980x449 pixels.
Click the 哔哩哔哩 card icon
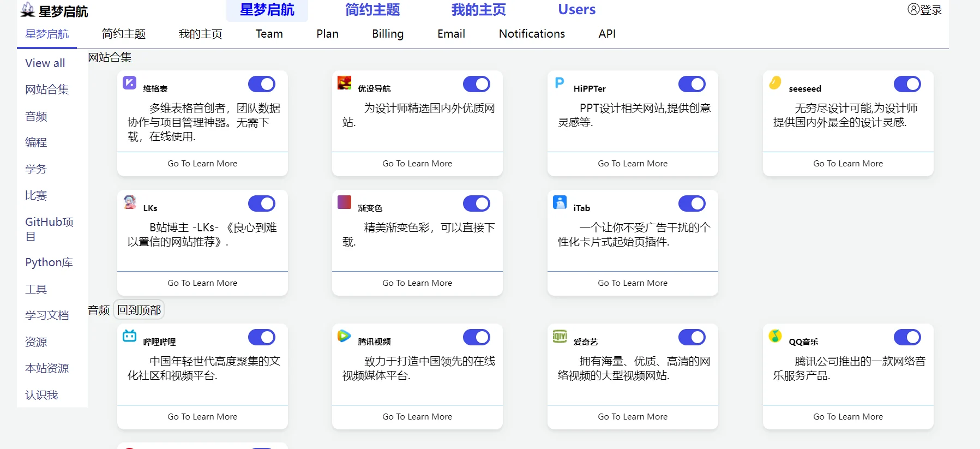tap(130, 336)
